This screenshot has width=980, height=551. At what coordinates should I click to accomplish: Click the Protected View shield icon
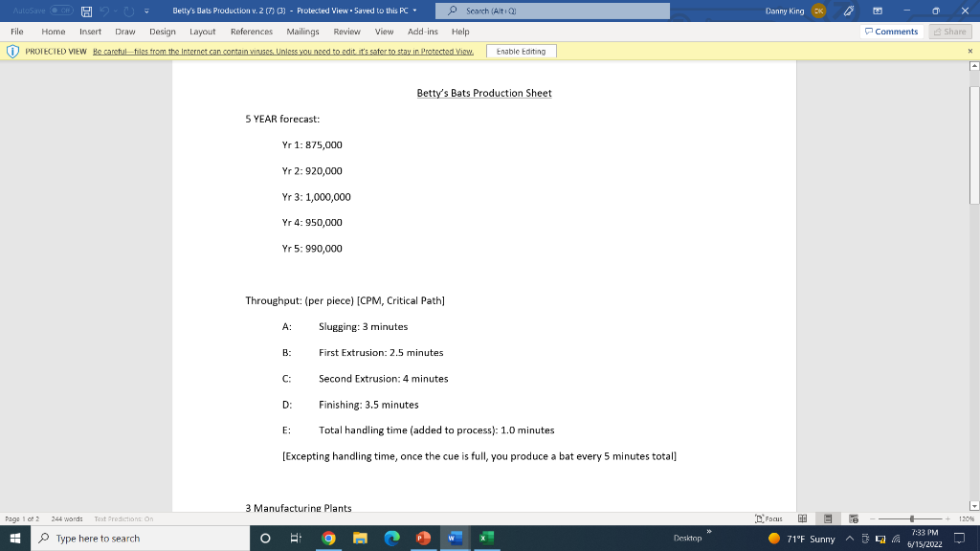(x=12, y=52)
